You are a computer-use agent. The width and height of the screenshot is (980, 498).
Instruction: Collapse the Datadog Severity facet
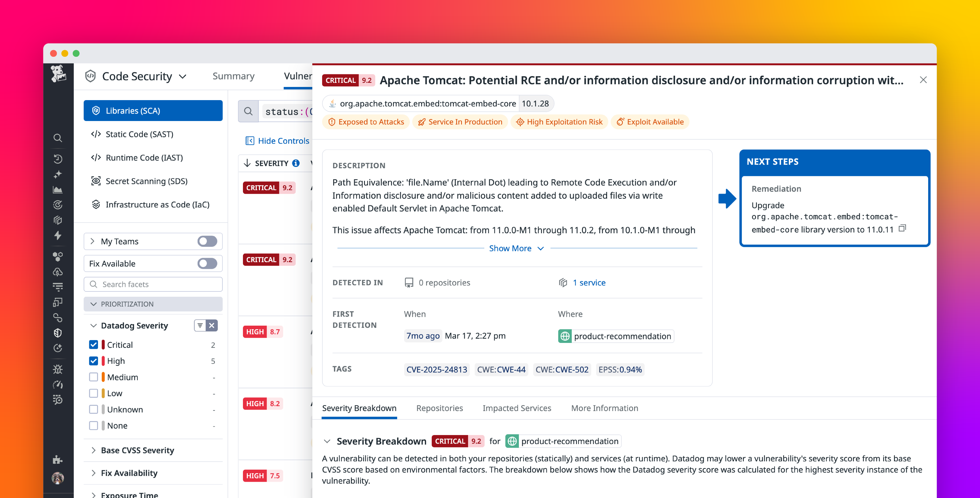tap(93, 326)
